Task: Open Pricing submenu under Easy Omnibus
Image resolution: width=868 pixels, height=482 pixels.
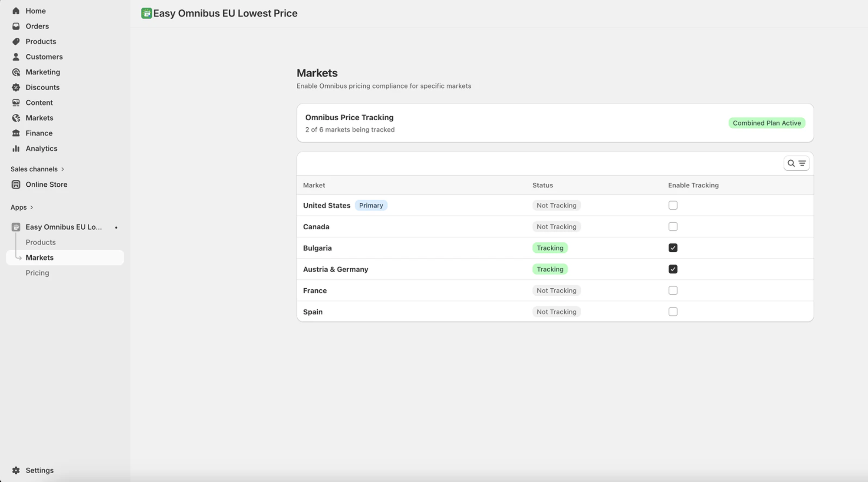Action: pyautogui.click(x=37, y=273)
